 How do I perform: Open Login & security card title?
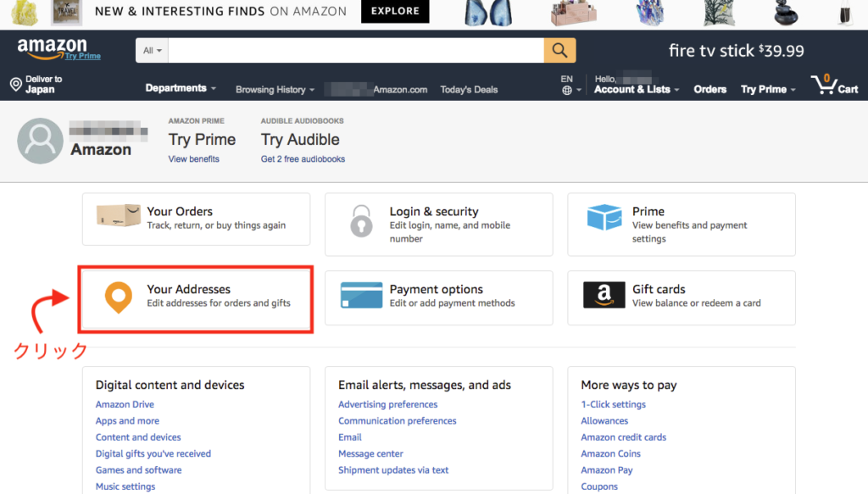coord(433,211)
